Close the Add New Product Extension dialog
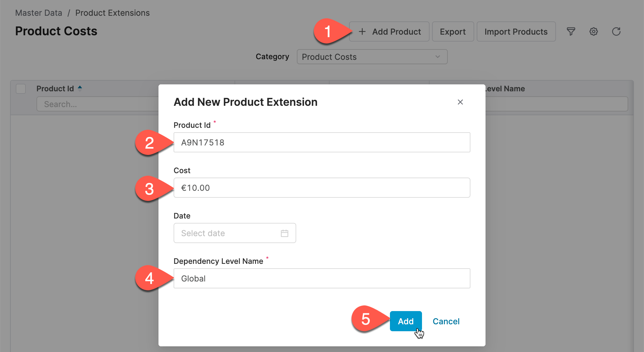Screen dimensions: 644x352 click(x=460, y=102)
